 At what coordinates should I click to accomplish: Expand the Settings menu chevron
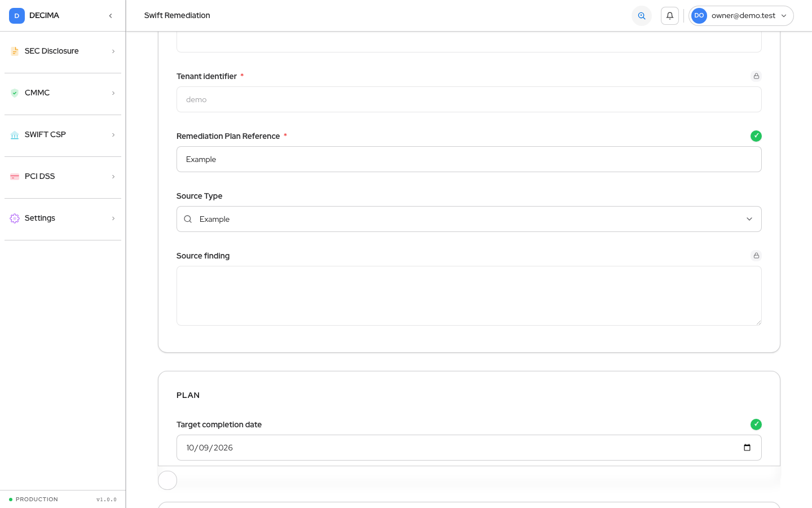(113, 218)
